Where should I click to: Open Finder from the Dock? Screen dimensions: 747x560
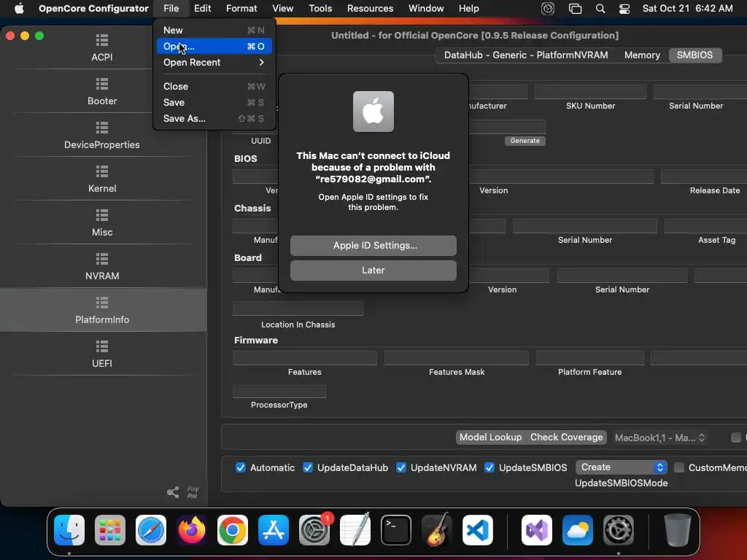tap(69, 530)
